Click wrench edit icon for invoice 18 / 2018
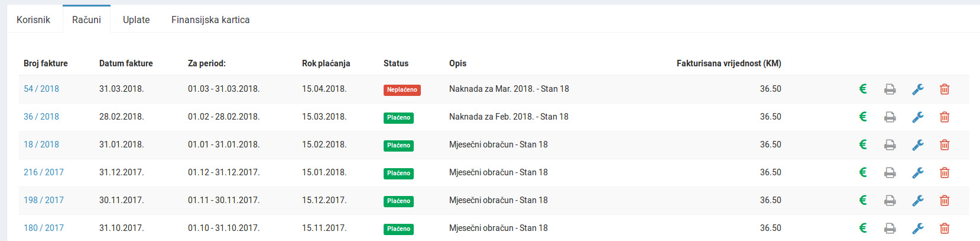 click(917, 145)
